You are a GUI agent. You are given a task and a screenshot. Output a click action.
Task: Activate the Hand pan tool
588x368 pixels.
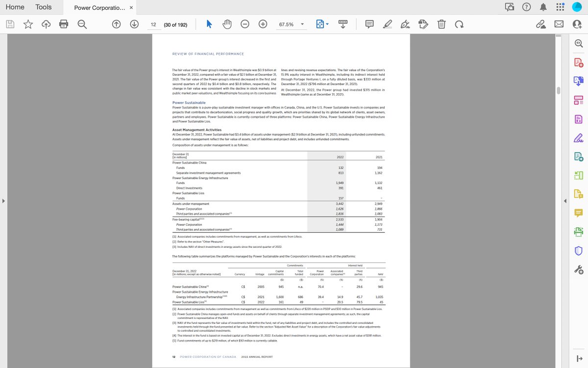point(227,24)
